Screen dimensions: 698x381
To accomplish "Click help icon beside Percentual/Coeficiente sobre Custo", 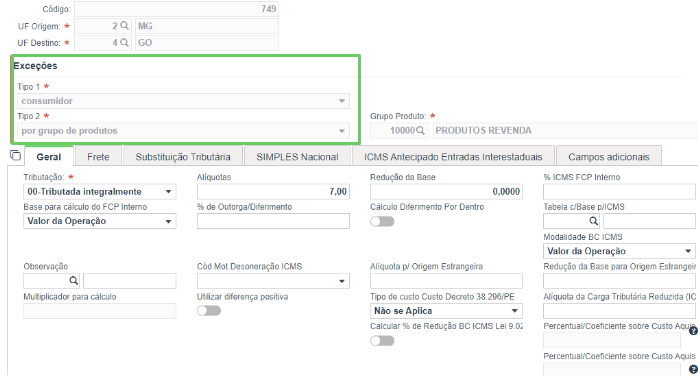I will coord(693,331).
